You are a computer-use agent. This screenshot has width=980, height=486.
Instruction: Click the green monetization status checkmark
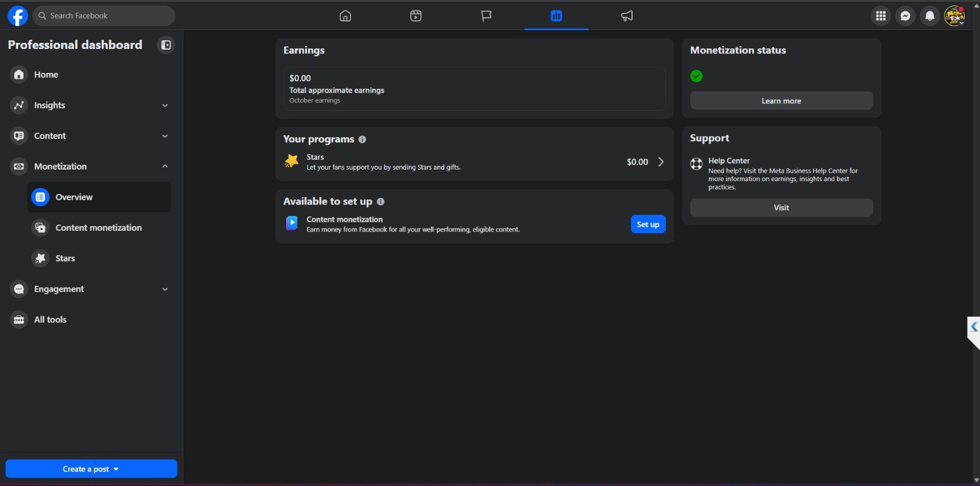pyautogui.click(x=696, y=76)
